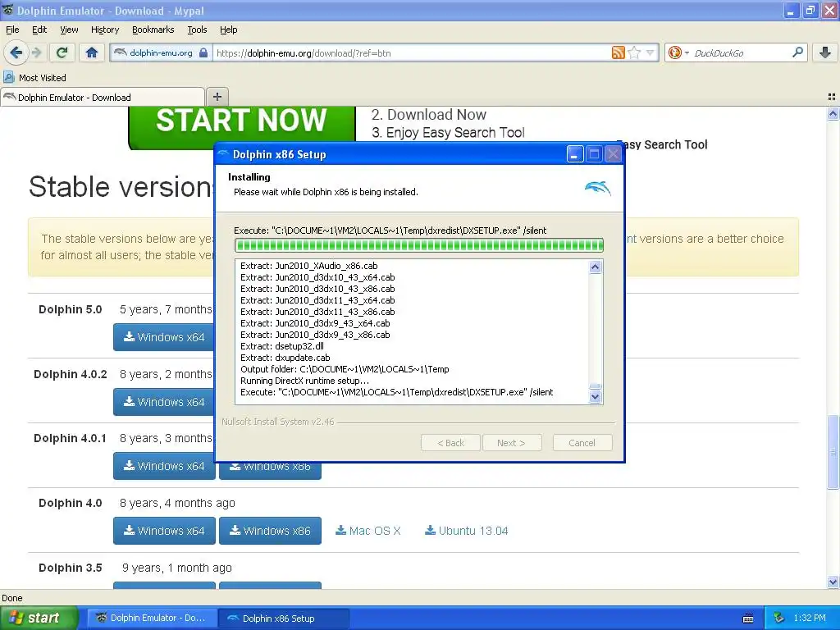The width and height of the screenshot is (840, 630).
Task: Click the magnifier search icon
Action: (797, 52)
